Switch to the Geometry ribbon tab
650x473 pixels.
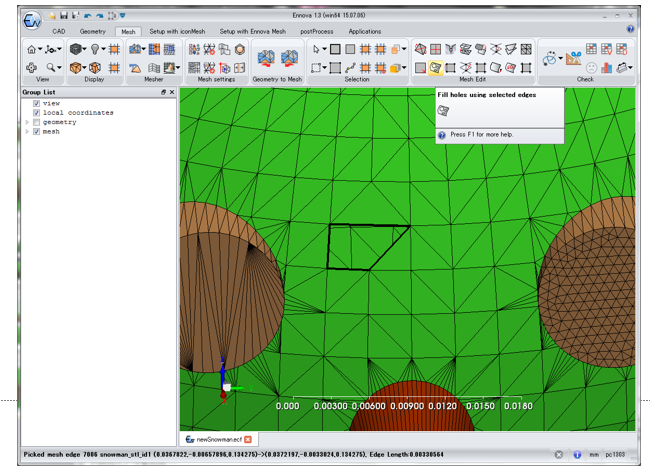pyautogui.click(x=92, y=31)
